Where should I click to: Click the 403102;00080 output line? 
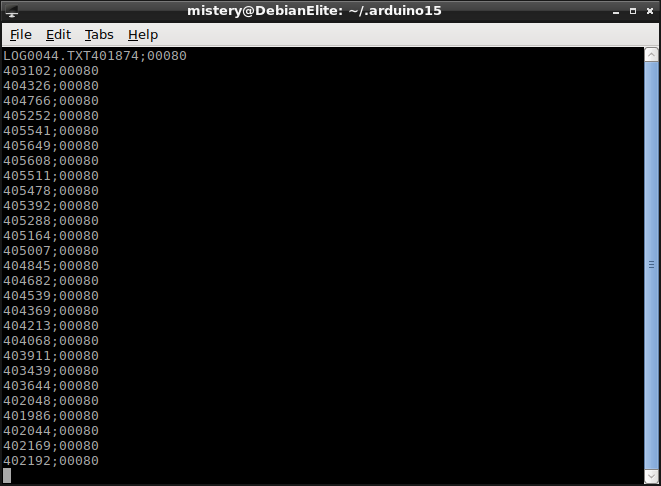pyautogui.click(x=51, y=71)
